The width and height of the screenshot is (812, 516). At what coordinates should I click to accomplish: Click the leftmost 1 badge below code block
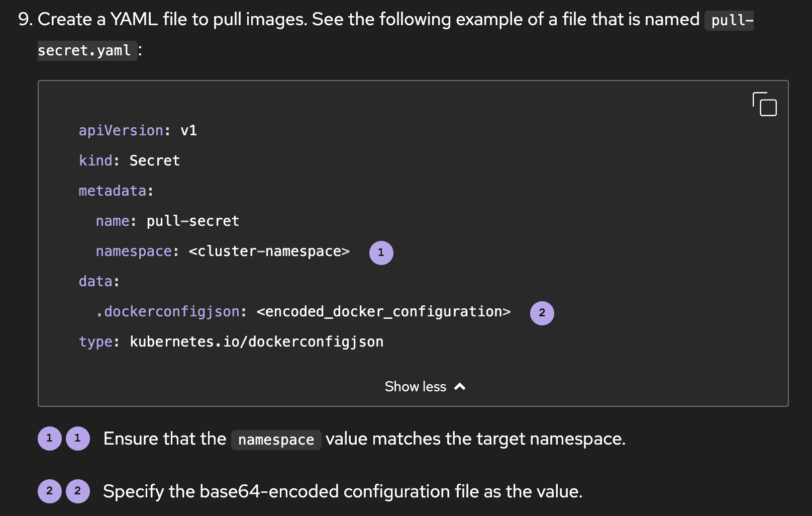(49, 438)
